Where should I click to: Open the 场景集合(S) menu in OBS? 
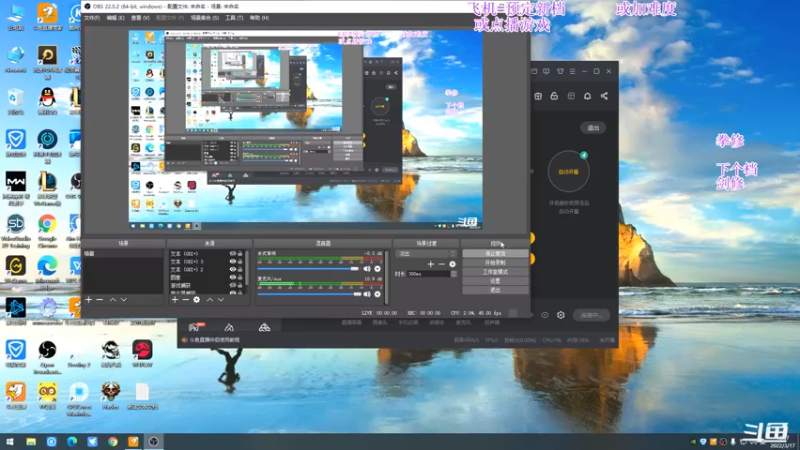tap(205, 18)
